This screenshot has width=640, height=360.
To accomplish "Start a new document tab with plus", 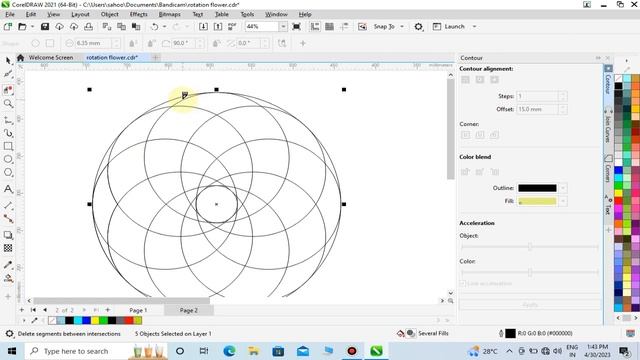I will pos(156,58).
